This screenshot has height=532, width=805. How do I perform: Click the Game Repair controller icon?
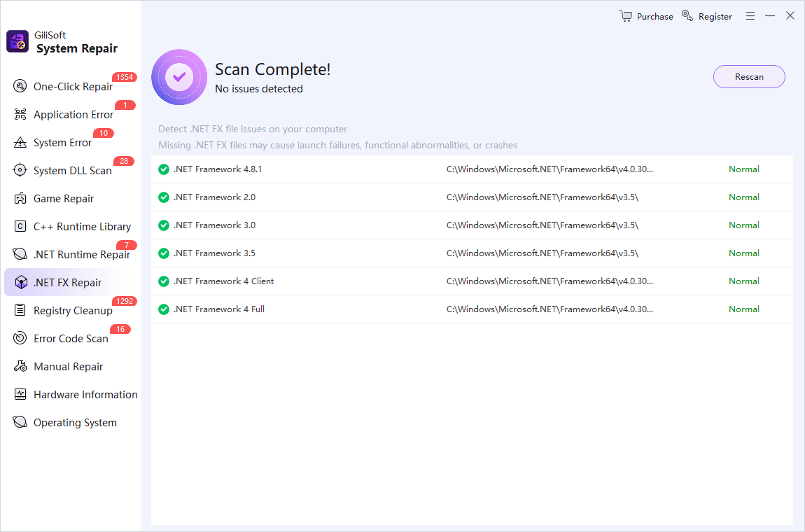pos(20,198)
